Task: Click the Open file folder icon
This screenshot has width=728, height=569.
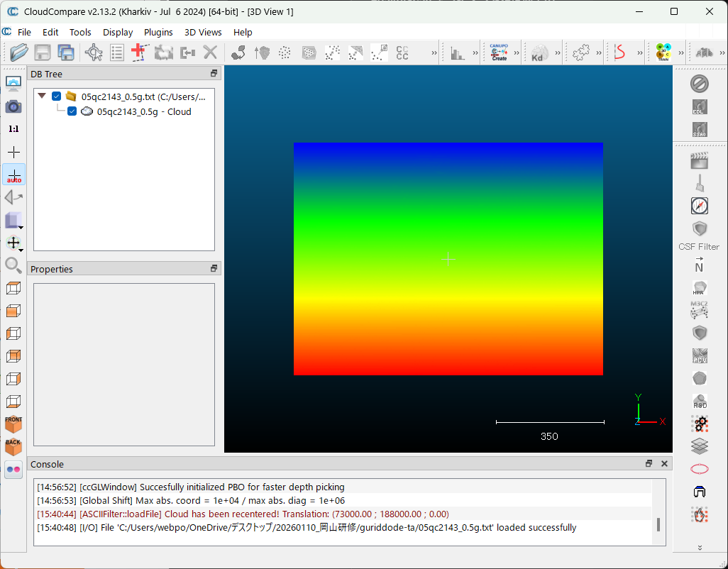Action: (x=19, y=52)
